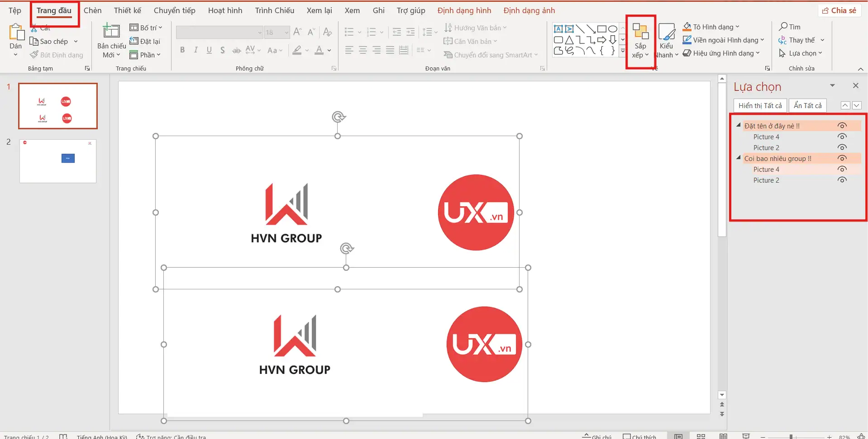Hide Picture 4 with its eye toggle
This screenshot has height=439, width=868.
[x=843, y=137]
